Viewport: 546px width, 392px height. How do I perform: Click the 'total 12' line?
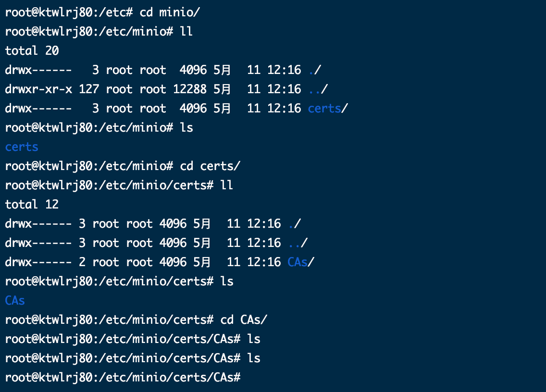point(32,204)
